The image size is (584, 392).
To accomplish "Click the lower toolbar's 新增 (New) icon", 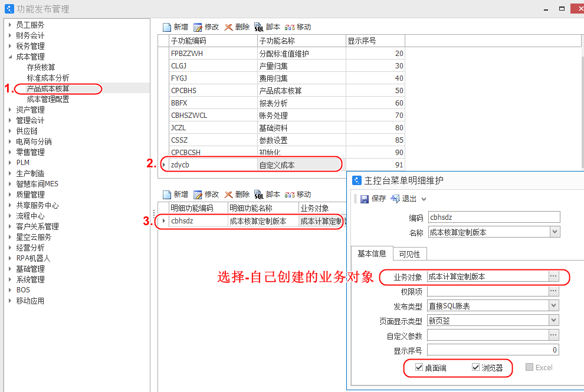I will click(166, 195).
